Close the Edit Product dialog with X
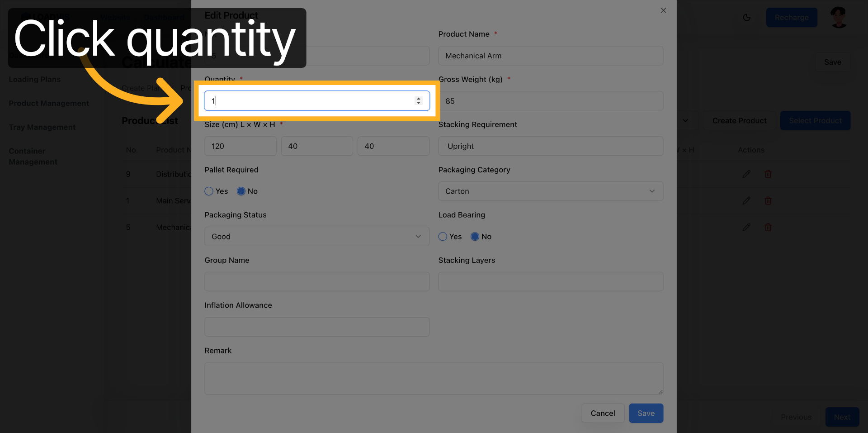The width and height of the screenshot is (868, 433). pyautogui.click(x=663, y=10)
